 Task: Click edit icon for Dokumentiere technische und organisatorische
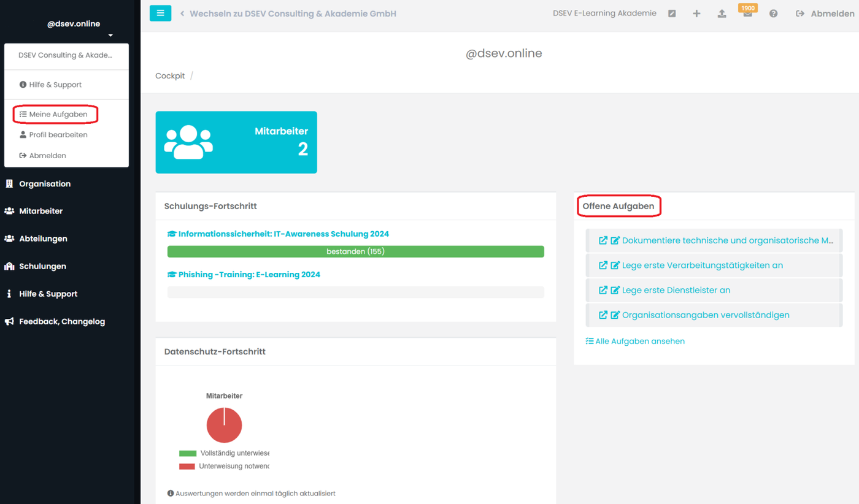[615, 240]
